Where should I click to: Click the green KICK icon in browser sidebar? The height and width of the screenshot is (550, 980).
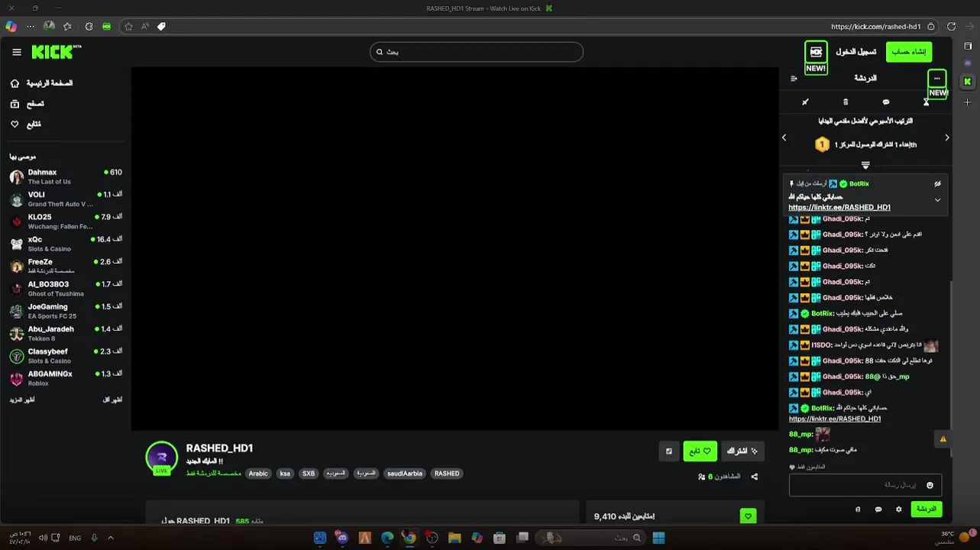[968, 82]
